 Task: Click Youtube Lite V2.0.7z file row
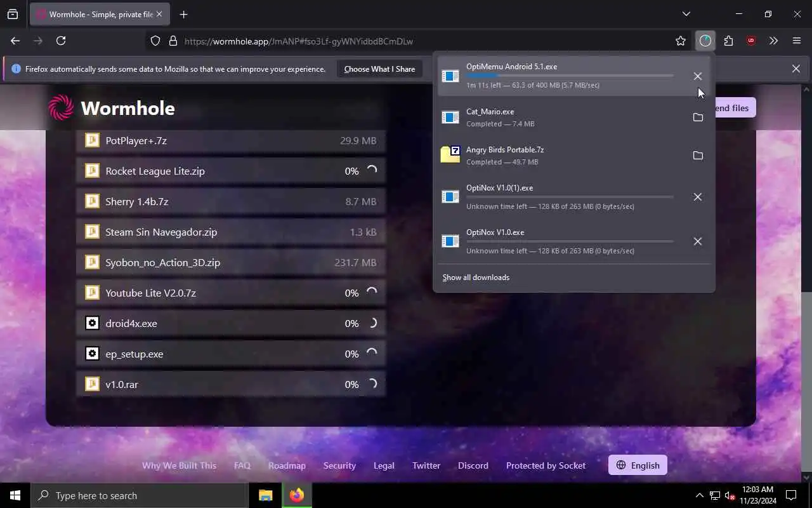[x=231, y=293]
